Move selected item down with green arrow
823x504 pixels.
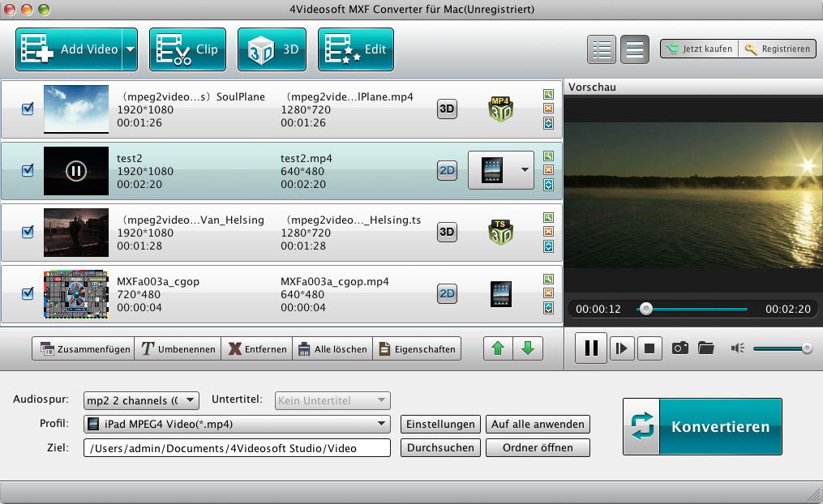pyautogui.click(x=528, y=349)
